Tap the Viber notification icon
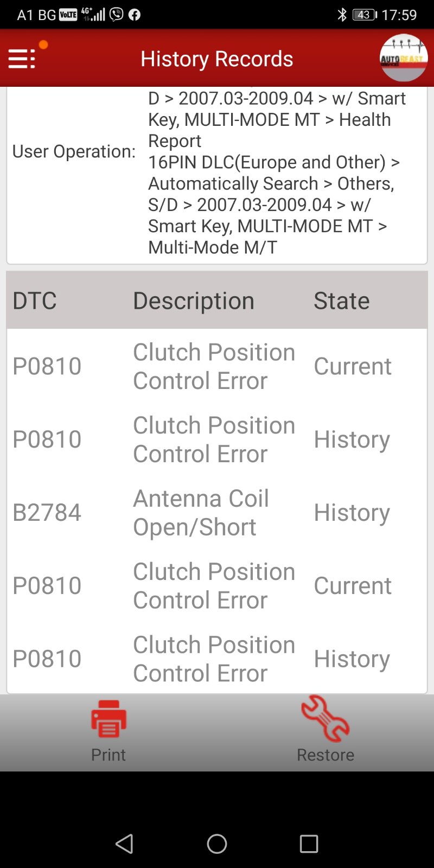Viewport: 434px width, 868px height. (x=117, y=15)
